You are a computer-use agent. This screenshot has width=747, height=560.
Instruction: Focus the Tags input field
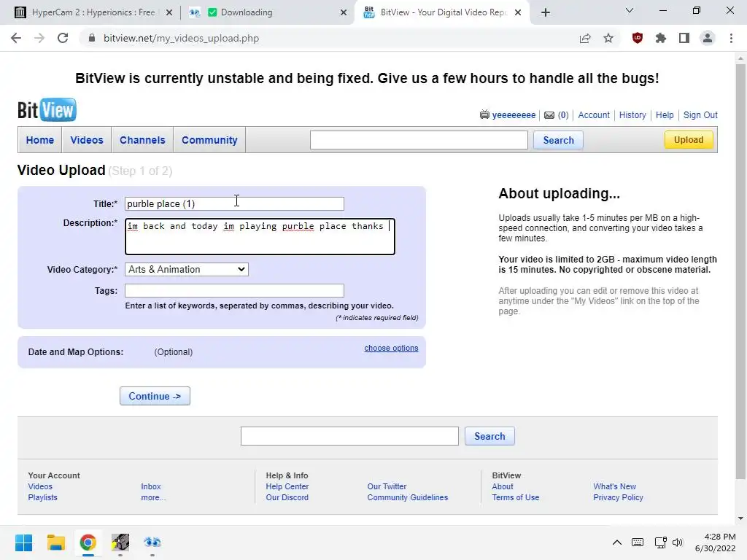234,290
